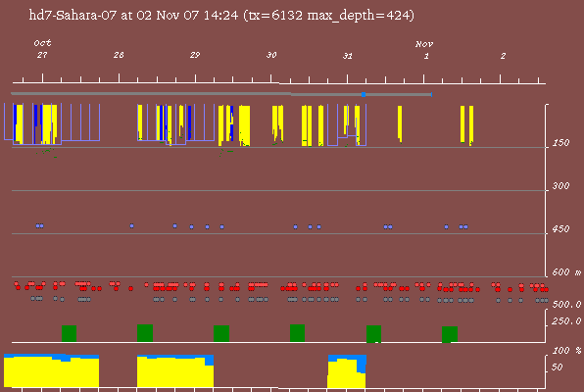Click the chart title hd7-Sahara-07
This screenshot has height=392, width=584.
tap(73, 16)
